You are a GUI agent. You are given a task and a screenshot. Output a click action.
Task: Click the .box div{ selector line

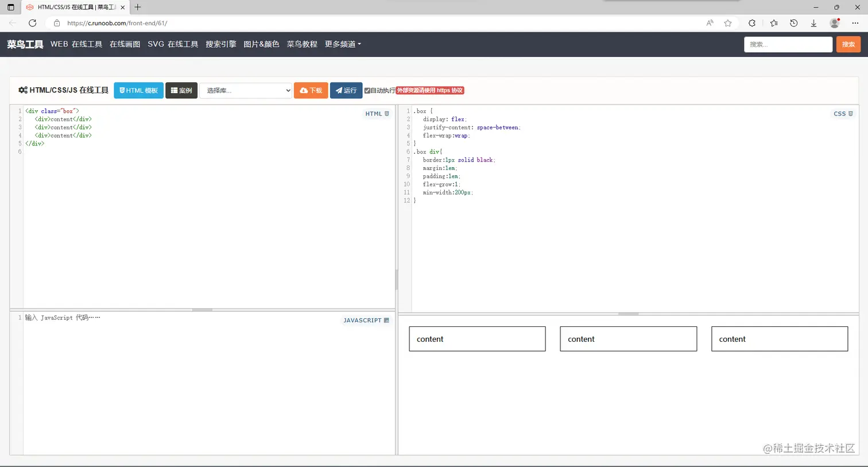[x=428, y=152]
